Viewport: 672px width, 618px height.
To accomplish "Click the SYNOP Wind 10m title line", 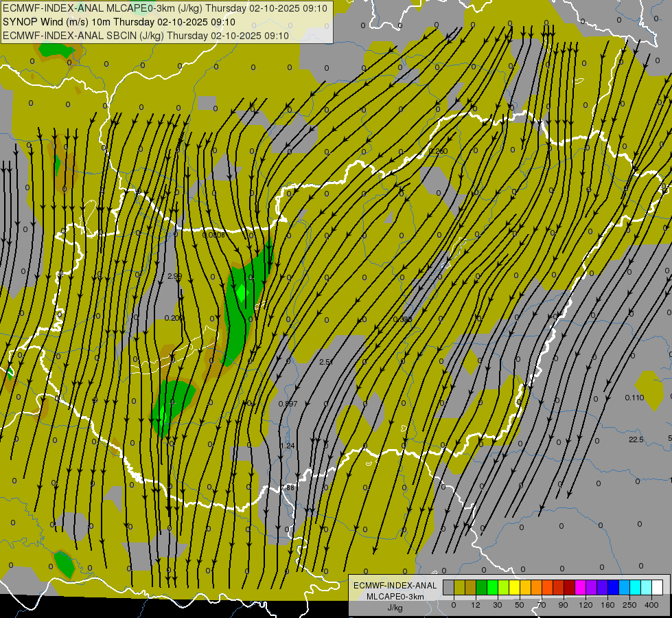I will pyautogui.click(x=119, y=22).
